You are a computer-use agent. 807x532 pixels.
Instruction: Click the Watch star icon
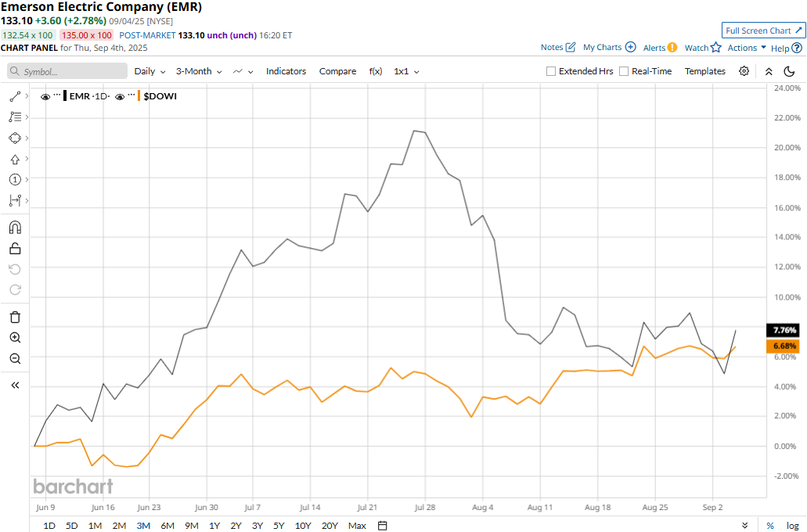pos(716,48)
